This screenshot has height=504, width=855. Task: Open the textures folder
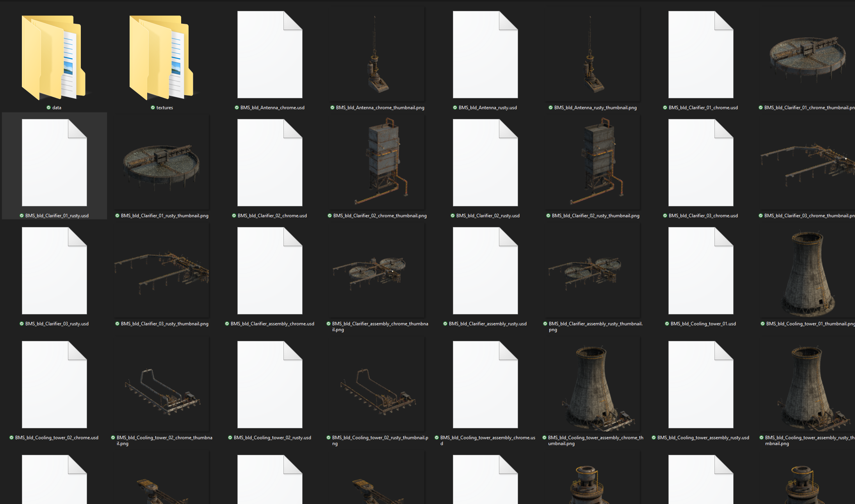click(x=162, y=58)
